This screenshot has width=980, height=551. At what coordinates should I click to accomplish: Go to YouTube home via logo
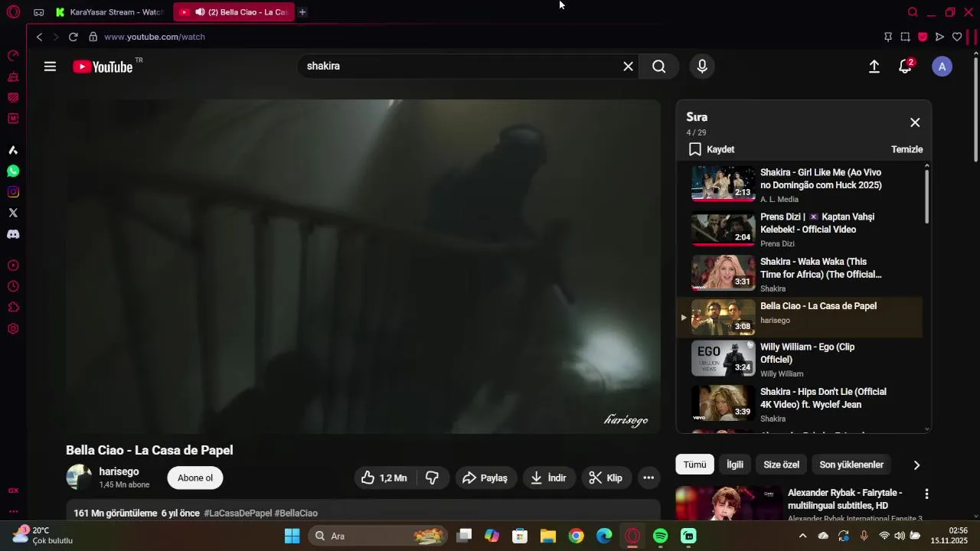[103, 67]
